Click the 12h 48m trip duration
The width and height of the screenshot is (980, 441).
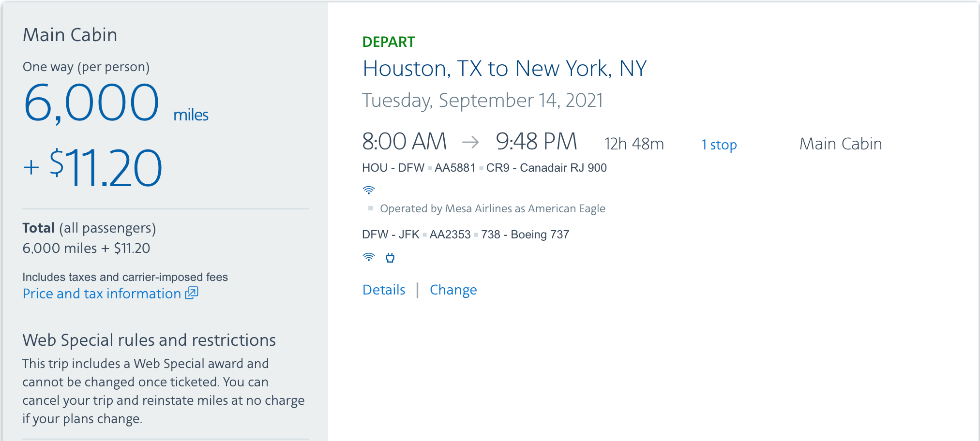633,144
